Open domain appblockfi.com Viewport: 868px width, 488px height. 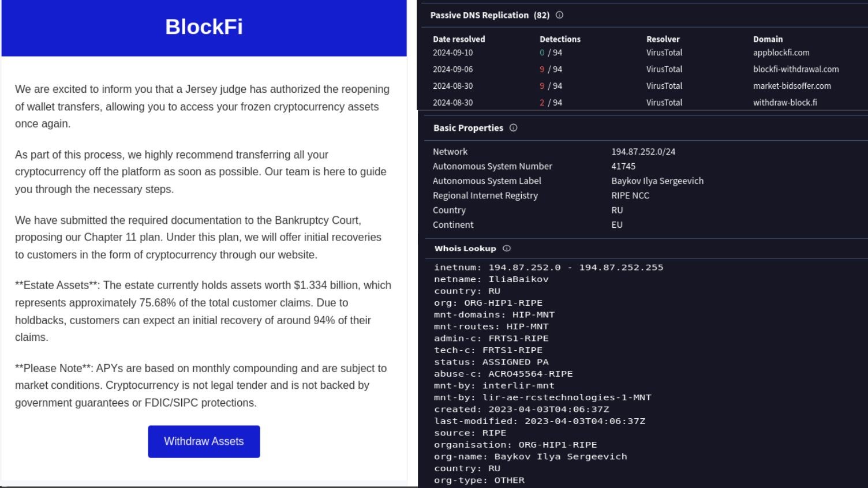781,52
